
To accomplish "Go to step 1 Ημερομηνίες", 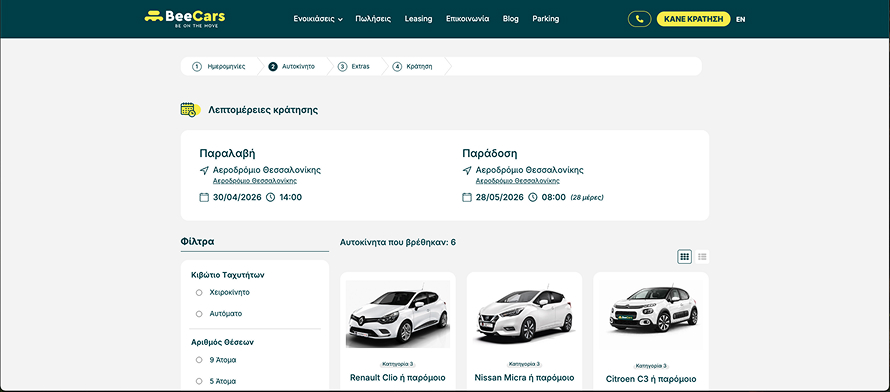I will click(x=219, y=66).
